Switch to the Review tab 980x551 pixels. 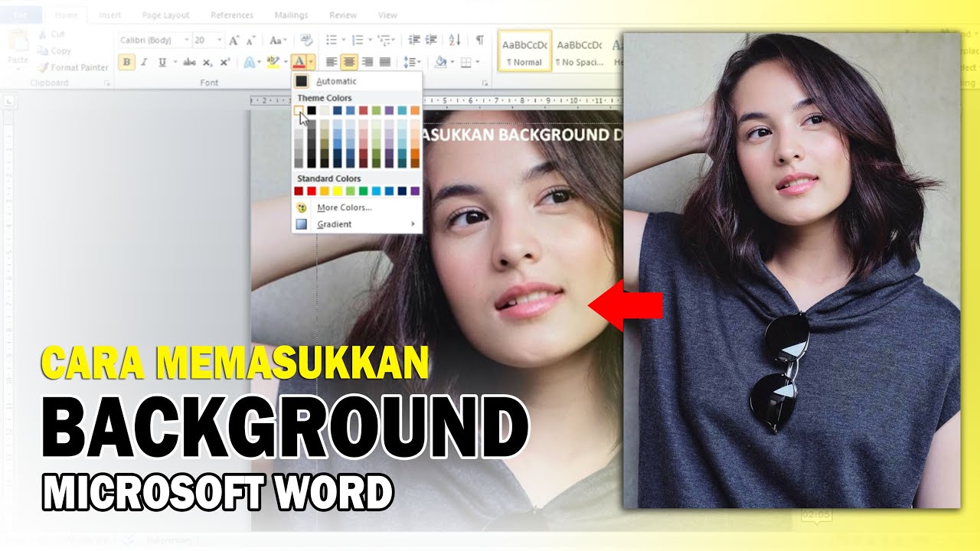(343, 15)
